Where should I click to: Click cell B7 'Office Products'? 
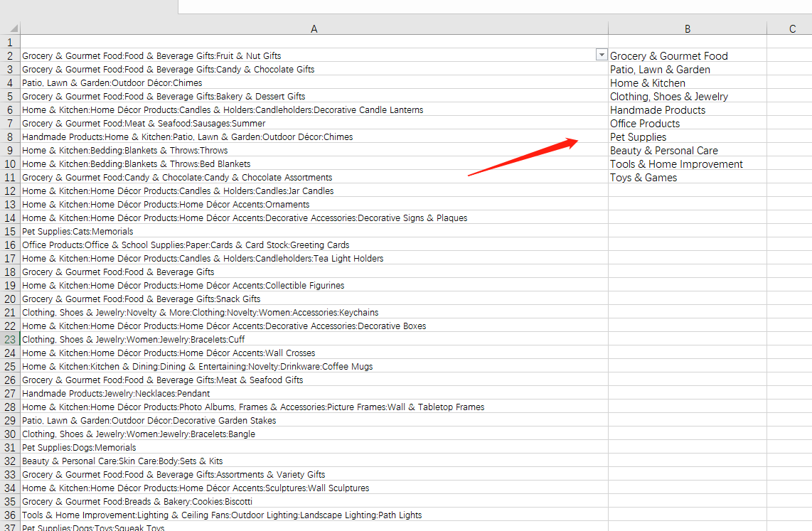pyautogui.click(x=687, y=123)
